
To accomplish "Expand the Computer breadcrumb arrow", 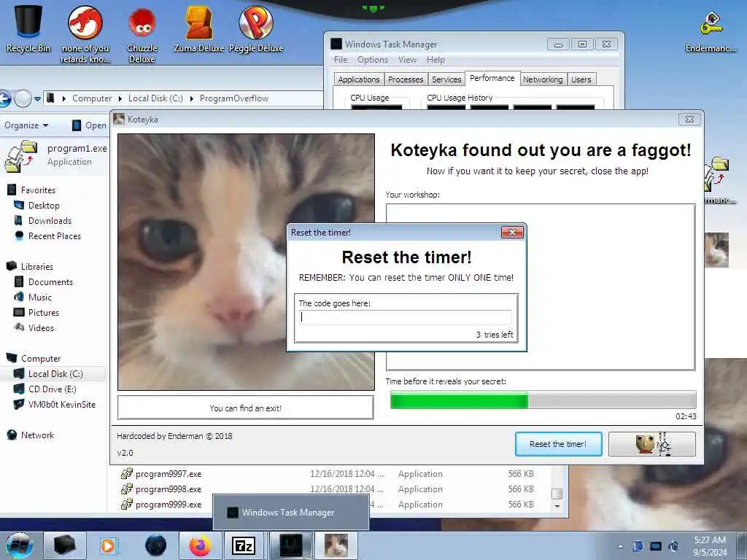I will (120, 98).
